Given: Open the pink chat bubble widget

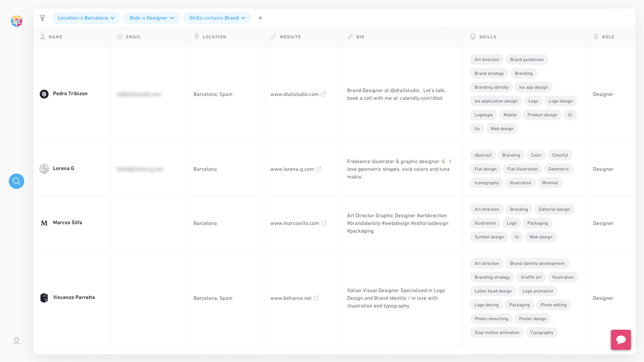Looking at the screenshot, I should coord(621,340).
